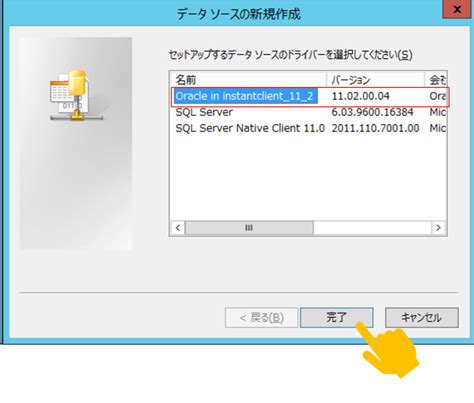The width and height of the screenshot is (474, 403).
Task: Click the disabled 戻る(B) back button
Action: click(x=261, y=317)
